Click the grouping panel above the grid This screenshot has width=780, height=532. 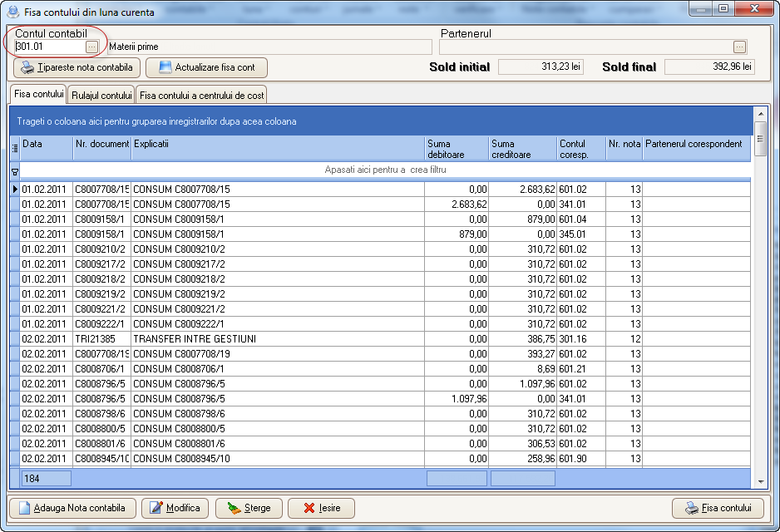[381, 121]
